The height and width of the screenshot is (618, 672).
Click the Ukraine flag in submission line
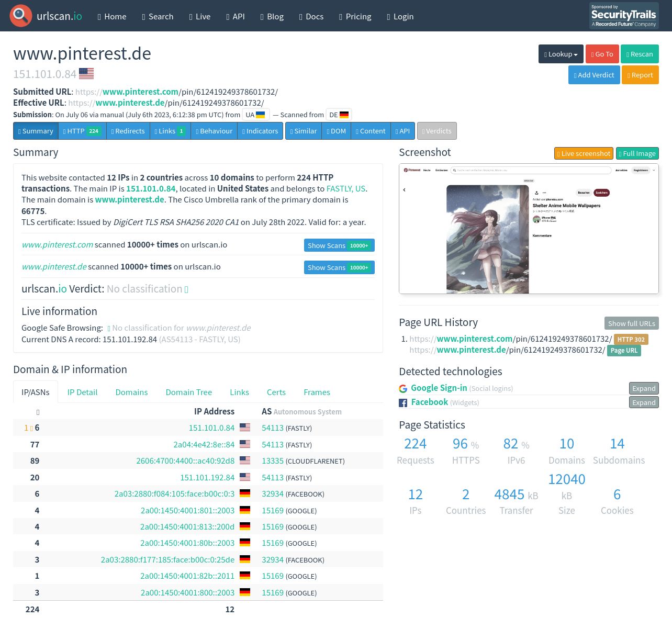[261, 115]
